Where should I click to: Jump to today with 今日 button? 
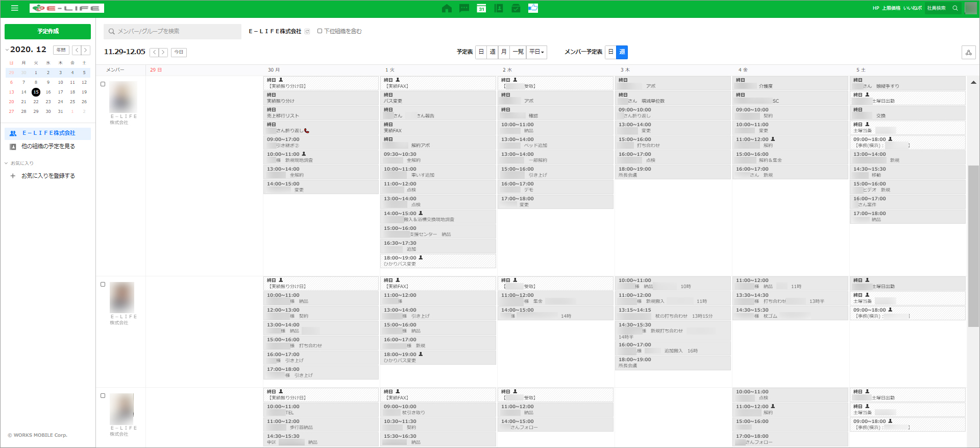[179, 52]
